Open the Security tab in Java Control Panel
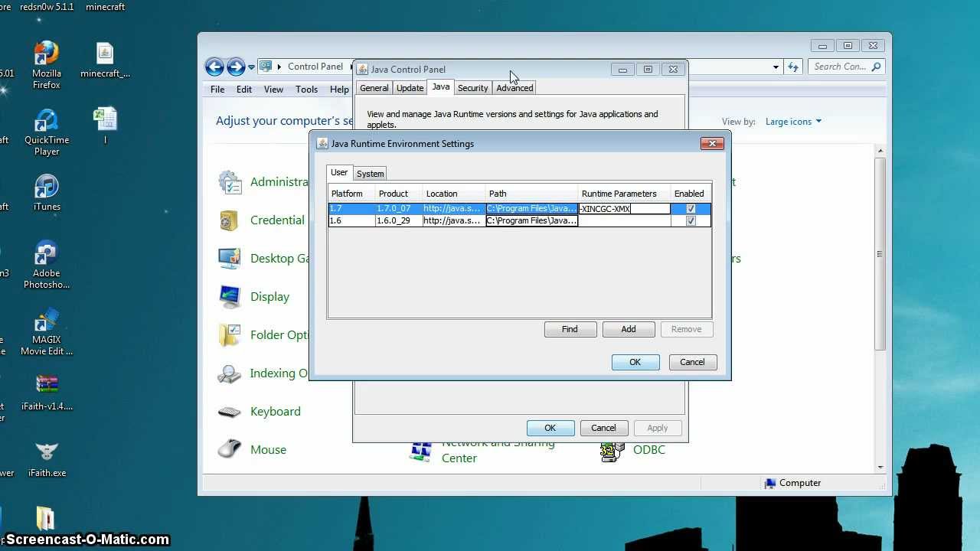 coord(472,88)
